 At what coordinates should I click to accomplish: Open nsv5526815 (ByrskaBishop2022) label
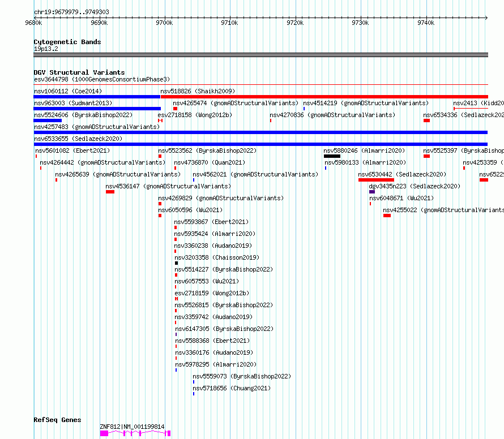[224, 305]
